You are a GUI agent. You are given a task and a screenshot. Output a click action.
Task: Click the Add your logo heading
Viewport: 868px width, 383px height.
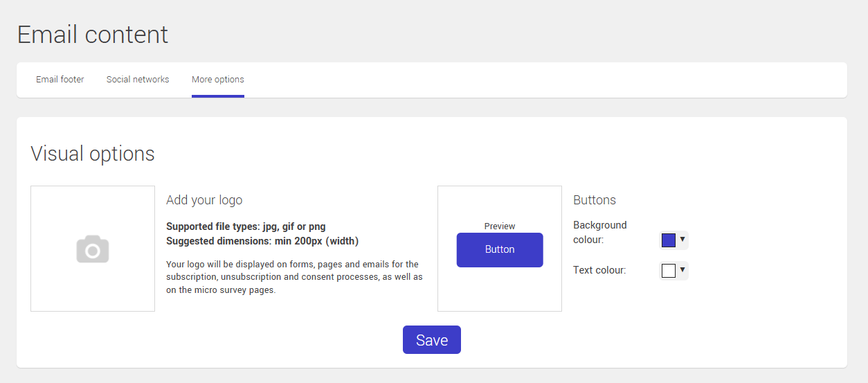point(204,200)
